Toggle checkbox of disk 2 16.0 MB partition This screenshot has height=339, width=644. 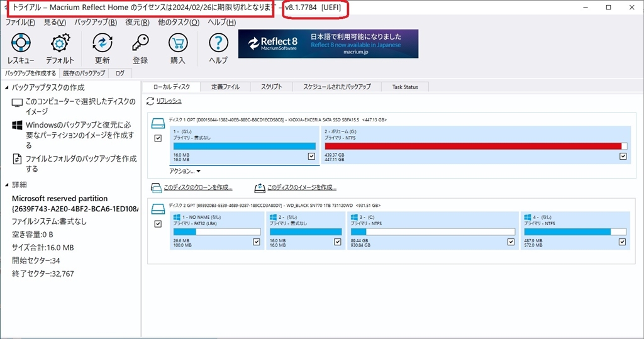(338, 242)
